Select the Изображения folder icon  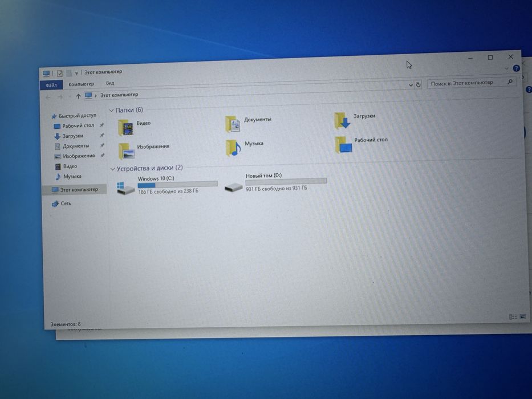click(x=127, y=151)
